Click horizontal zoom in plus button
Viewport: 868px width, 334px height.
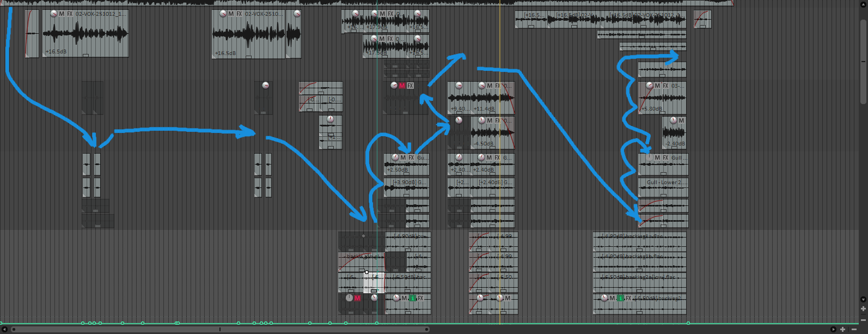pos(843,329)
